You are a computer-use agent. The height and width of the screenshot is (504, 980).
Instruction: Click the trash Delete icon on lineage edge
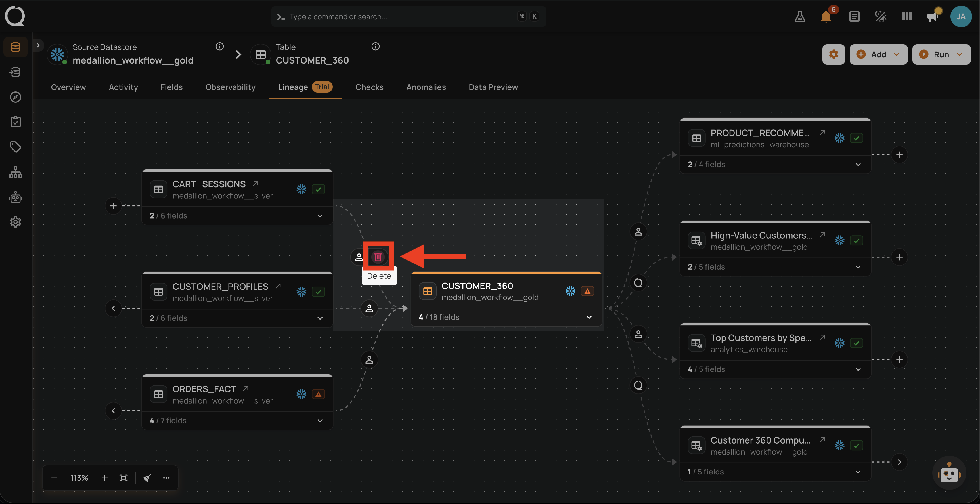pyautogui.click(x=378, y=257)
